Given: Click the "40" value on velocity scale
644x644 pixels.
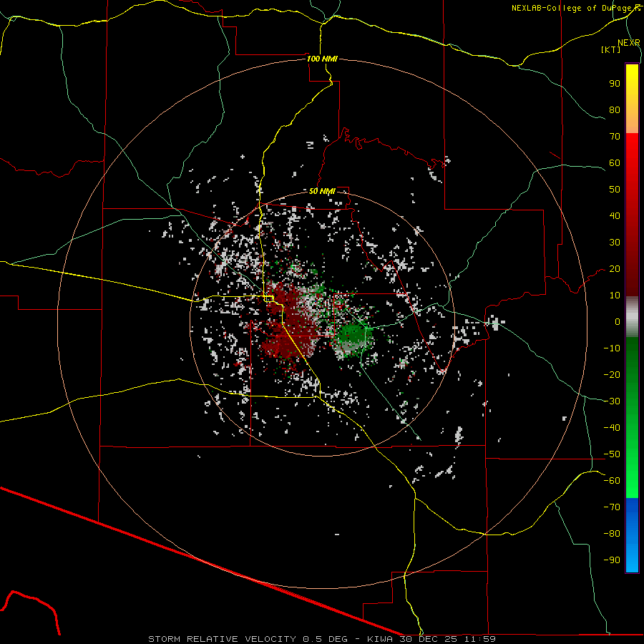Looking at the screenshot, I should click(615, 216).
